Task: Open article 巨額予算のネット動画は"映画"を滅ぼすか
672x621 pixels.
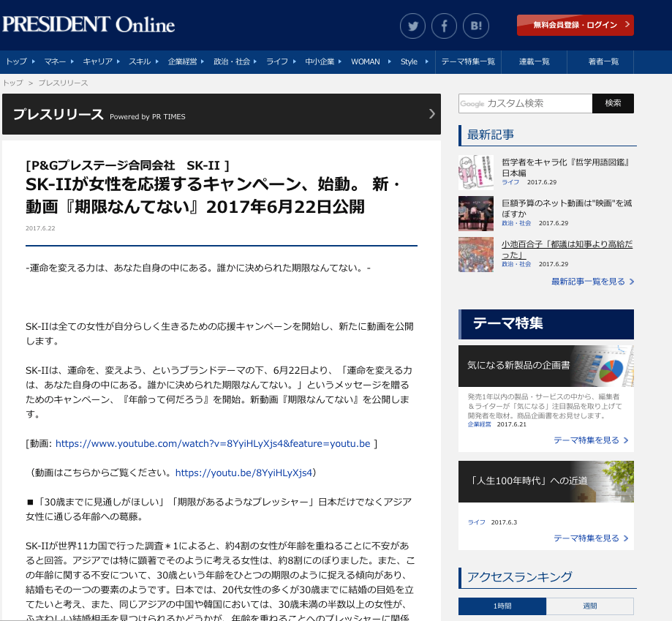Action: (567, 208)
